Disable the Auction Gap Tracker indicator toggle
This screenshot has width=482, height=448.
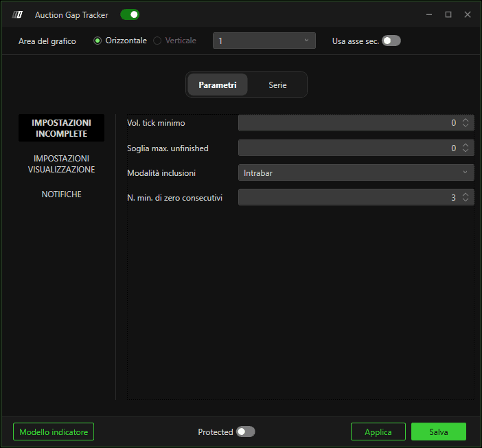tap(130, 14)
